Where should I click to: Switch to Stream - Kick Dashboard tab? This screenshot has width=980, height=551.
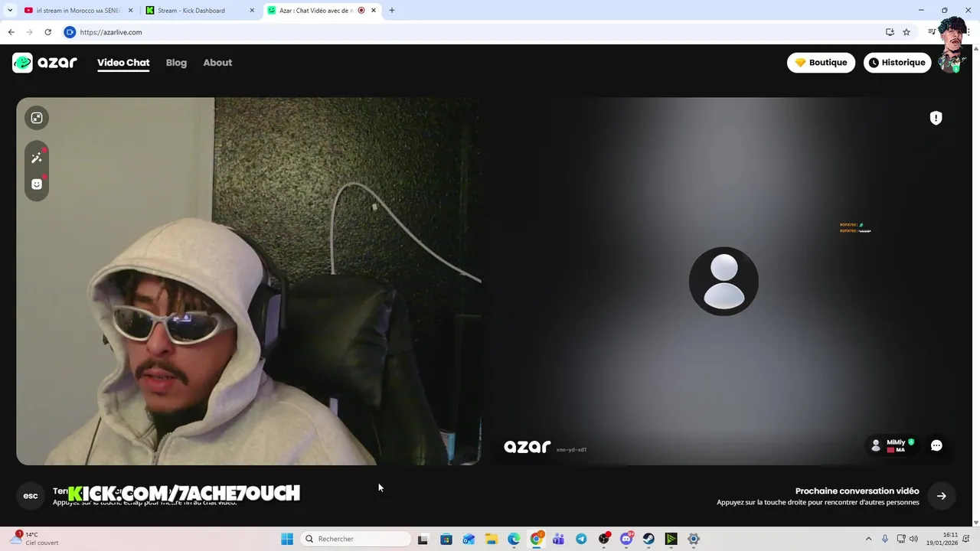click(x=201, y=11)
